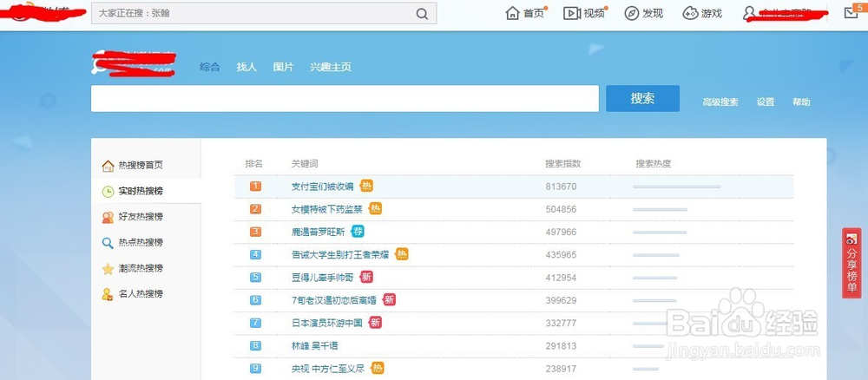Switch to the 图片 search tab
Viewport: 868px width, 380px height.
click(x=284, y=67)
